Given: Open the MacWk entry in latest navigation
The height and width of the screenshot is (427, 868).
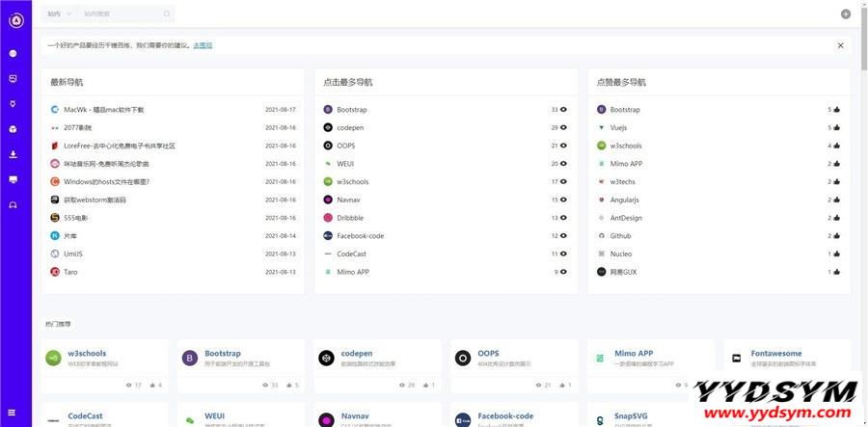Looking at the screenshot, I should 103,110.
